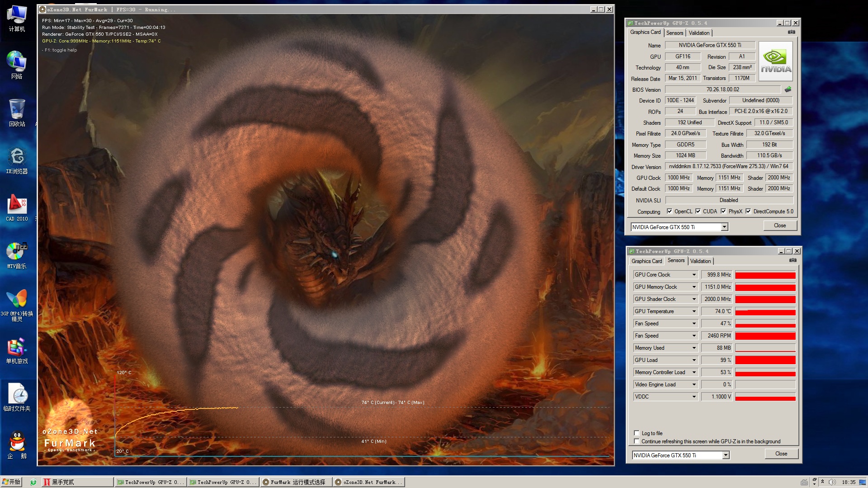Switch to Validation tab in lower GPU-Z window

pyautogui.click(x=700, y=261)
